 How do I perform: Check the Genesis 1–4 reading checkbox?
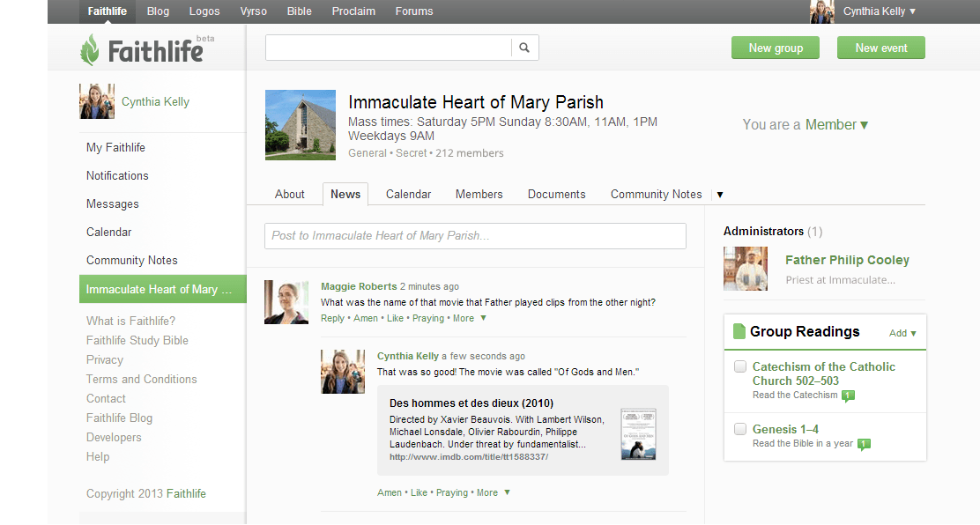(740, 429)
